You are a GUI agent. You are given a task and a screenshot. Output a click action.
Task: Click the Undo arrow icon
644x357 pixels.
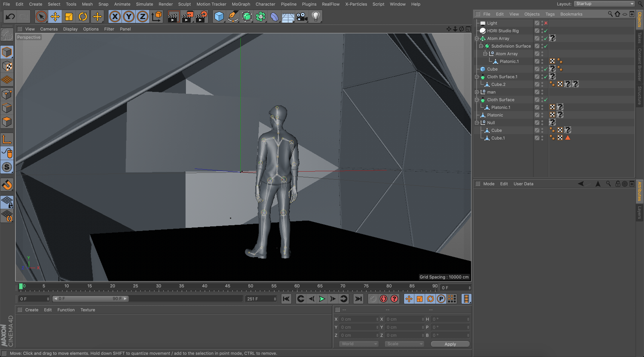[10, 17]
